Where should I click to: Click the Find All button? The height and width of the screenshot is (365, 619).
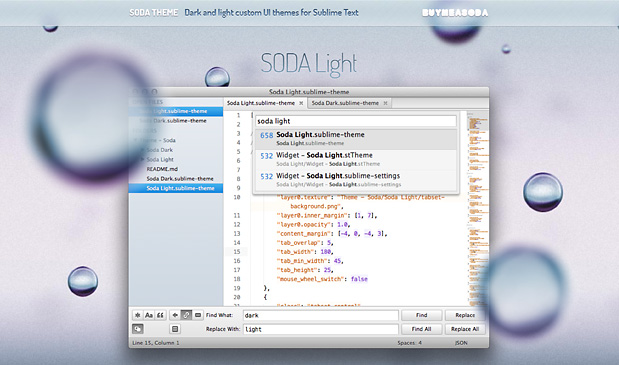(422, 329)
